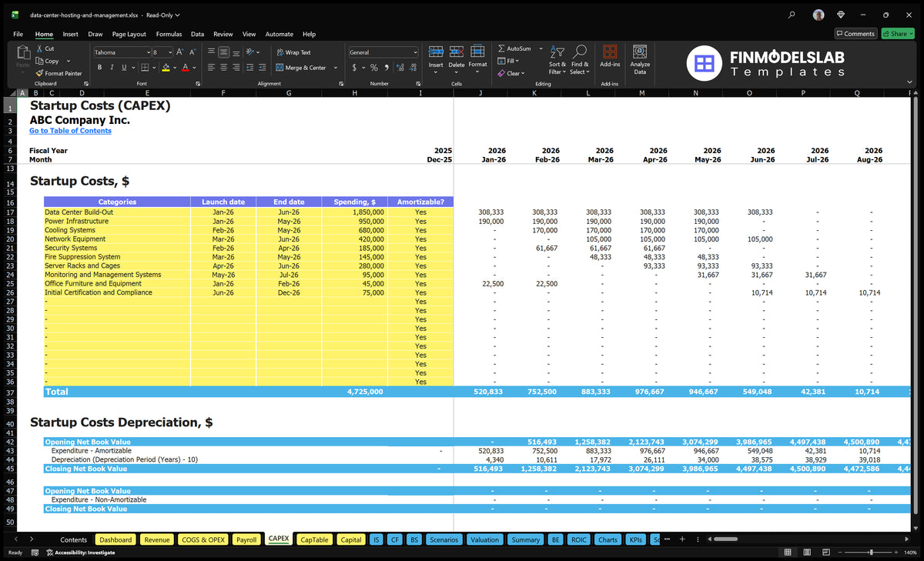Click the Decrease Decimal icon
Viewport: 924px width, 561px height.
click(x=412, y=68)
